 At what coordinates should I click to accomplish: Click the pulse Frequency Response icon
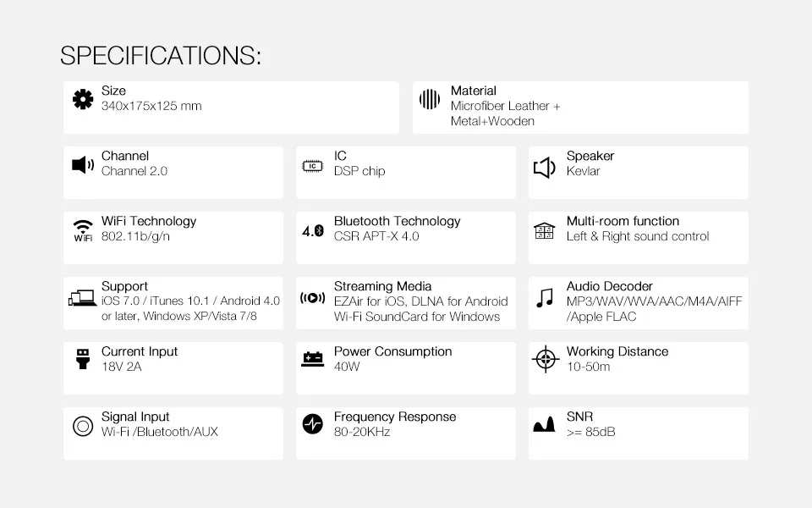pos(312,424)
